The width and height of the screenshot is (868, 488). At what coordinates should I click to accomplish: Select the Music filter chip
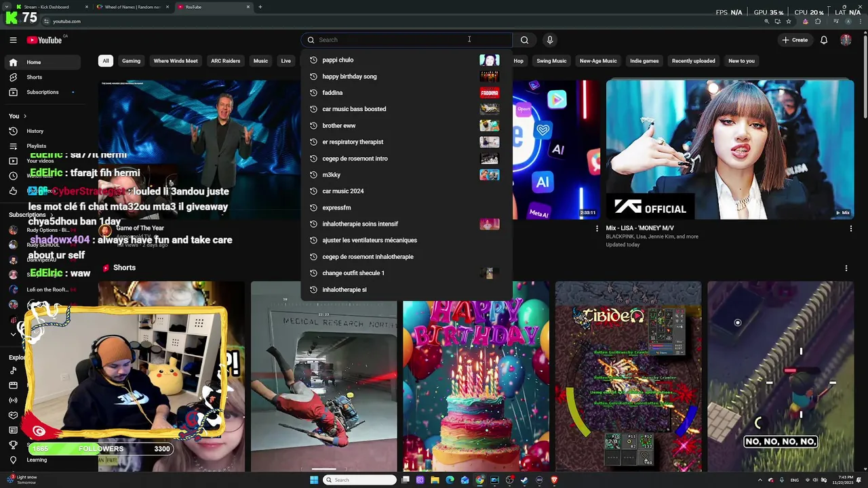click(x=260, y=61)
